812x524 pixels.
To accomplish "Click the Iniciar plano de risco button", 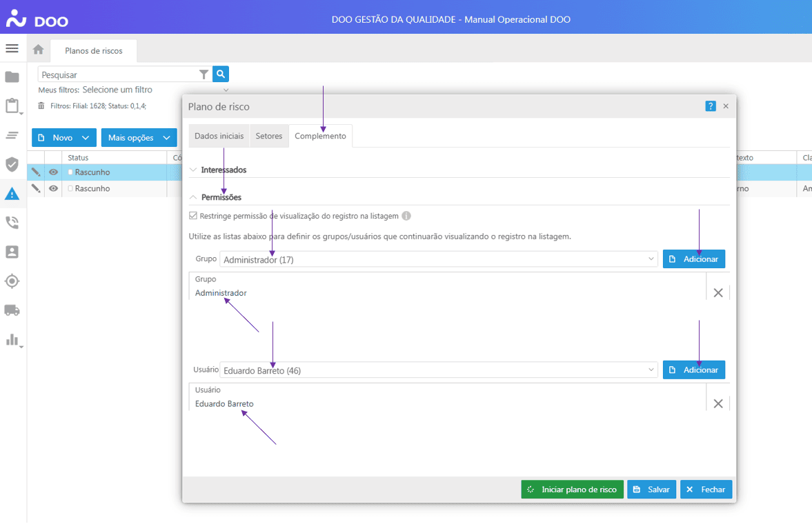I will [572, 490].
